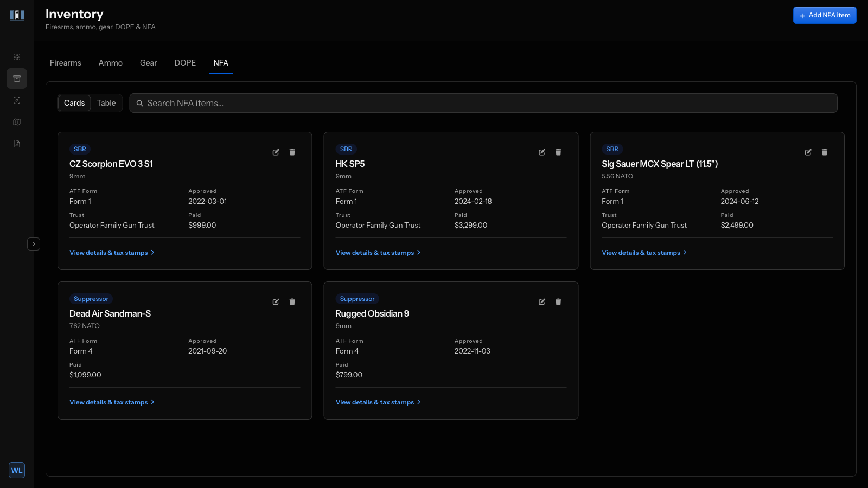Delete the CZ Scorpion EVO 3 S1 item
Screen dimensions: 868x488
pos(292,152)
